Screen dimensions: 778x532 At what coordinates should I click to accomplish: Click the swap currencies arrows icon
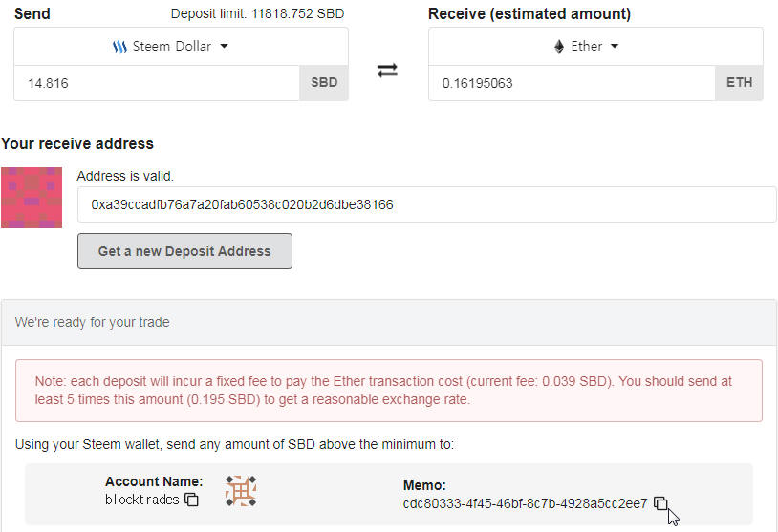(387, 71)
